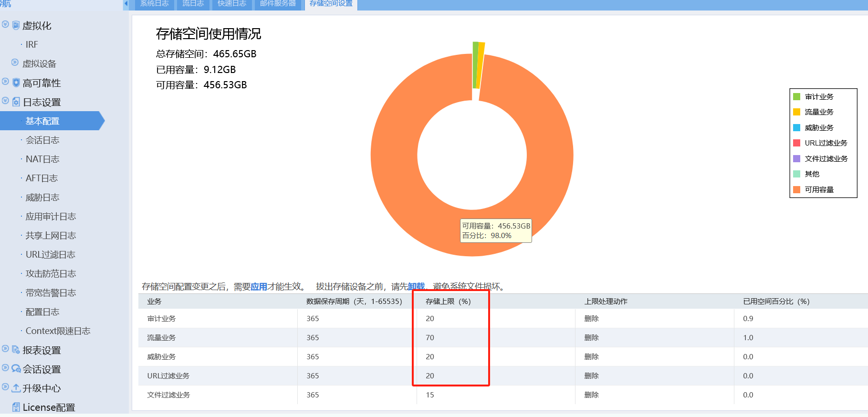Click the License配置 icon
The width and height of the screenshot is (868, 417).
(16, 407)
